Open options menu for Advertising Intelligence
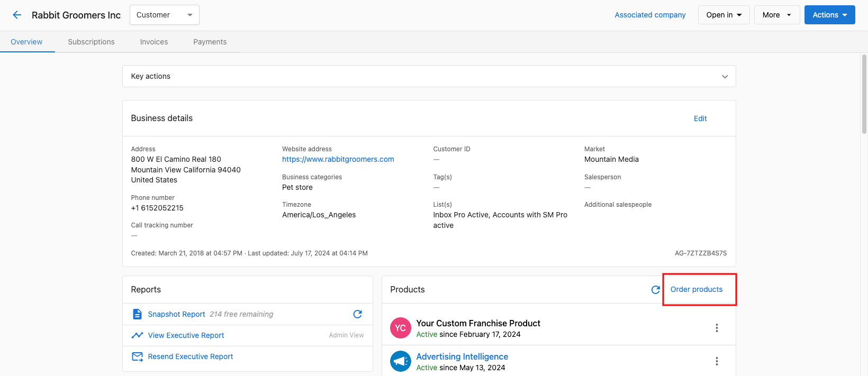 pos(717,361)
